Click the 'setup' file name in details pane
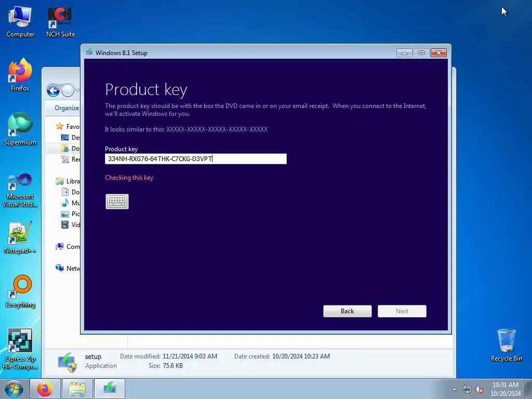Image resolution: width=532 pixels, height=399 pixels. [x=93, y=356]
